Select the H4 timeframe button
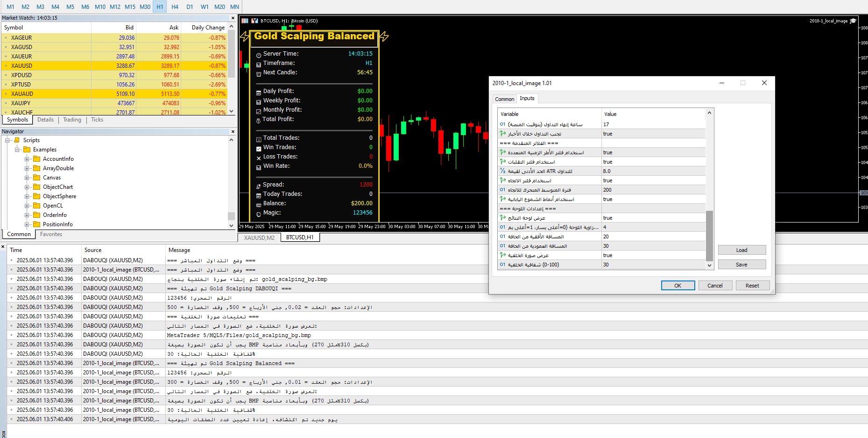This screenshot has width=868, height=438. tap(175, 7)
